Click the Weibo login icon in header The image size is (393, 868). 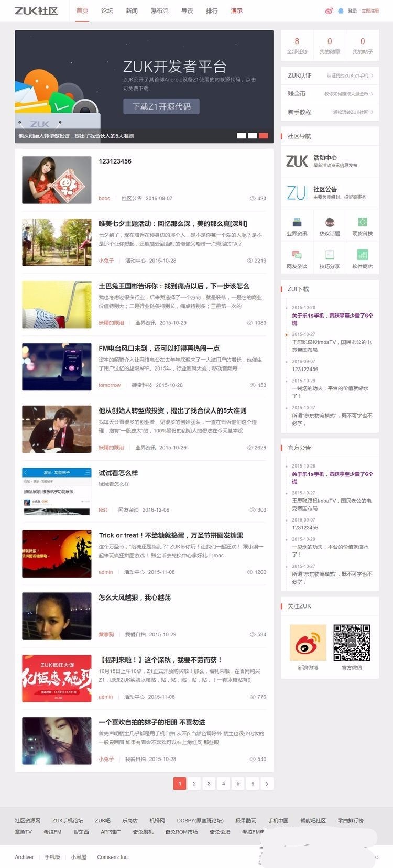[x=329, y=10]
